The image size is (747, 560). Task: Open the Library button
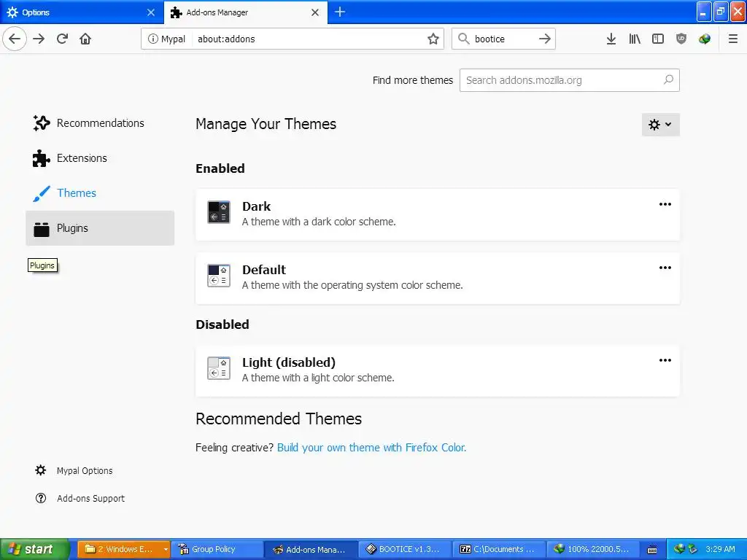coord(634,39)
